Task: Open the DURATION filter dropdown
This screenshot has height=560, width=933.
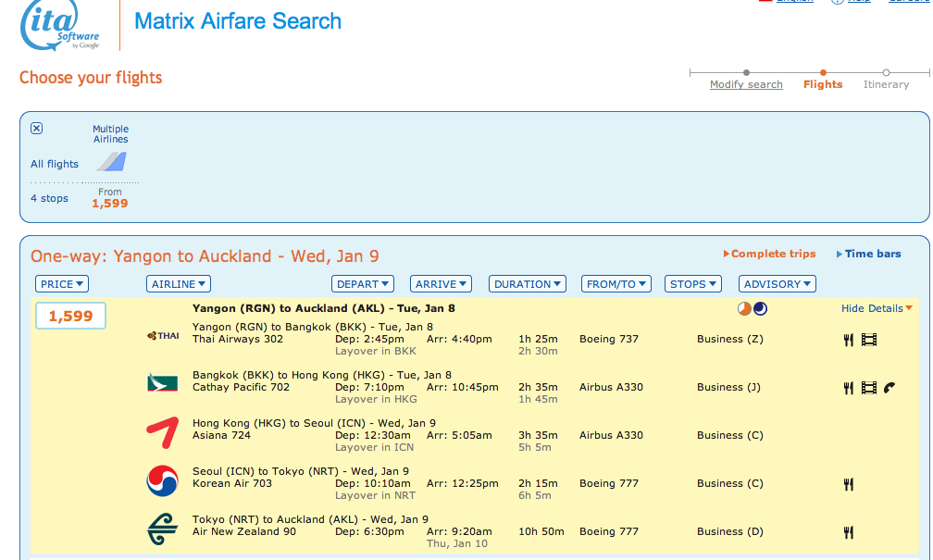Action: [528, 284]
